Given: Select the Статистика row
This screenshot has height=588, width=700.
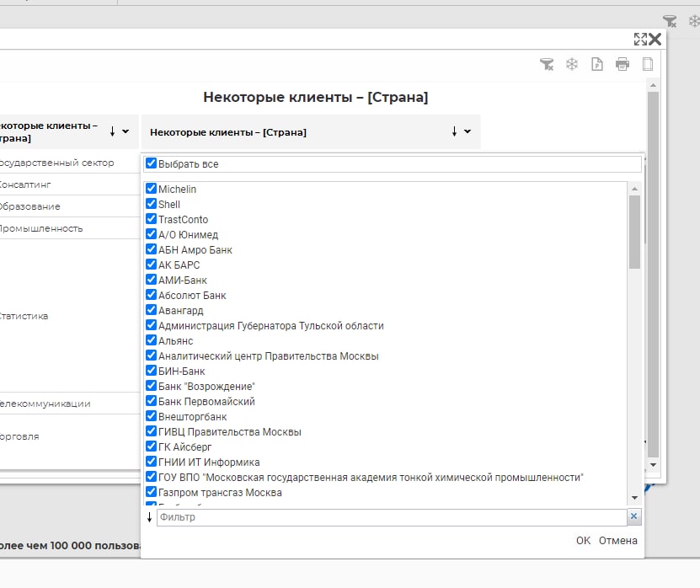Looking at the screenshot, I should tap(69, 316).
